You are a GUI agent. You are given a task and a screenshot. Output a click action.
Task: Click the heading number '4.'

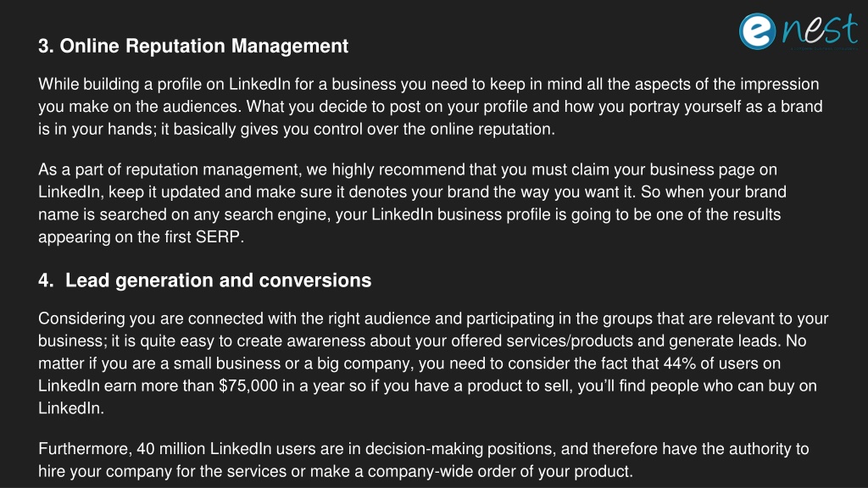pyautogui.click(x=46, y=280)
